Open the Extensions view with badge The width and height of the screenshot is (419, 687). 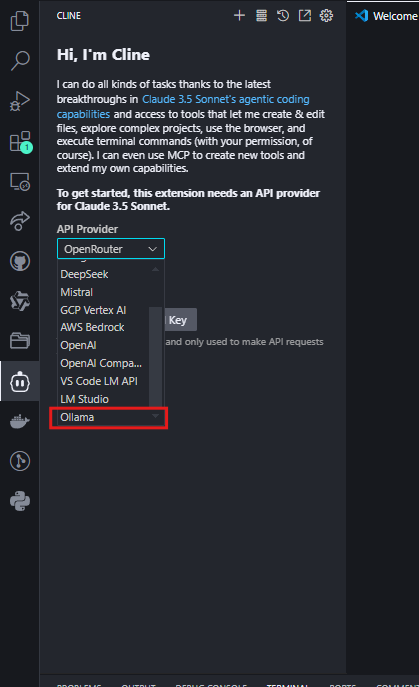(x=21, y=142)
